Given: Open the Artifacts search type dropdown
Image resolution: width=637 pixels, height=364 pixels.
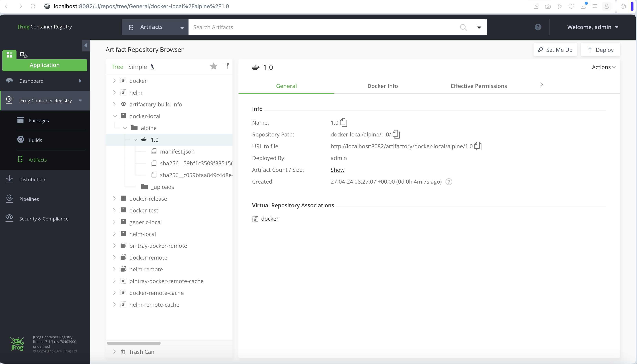Looking at the screenshot, I should pos(155,27).
